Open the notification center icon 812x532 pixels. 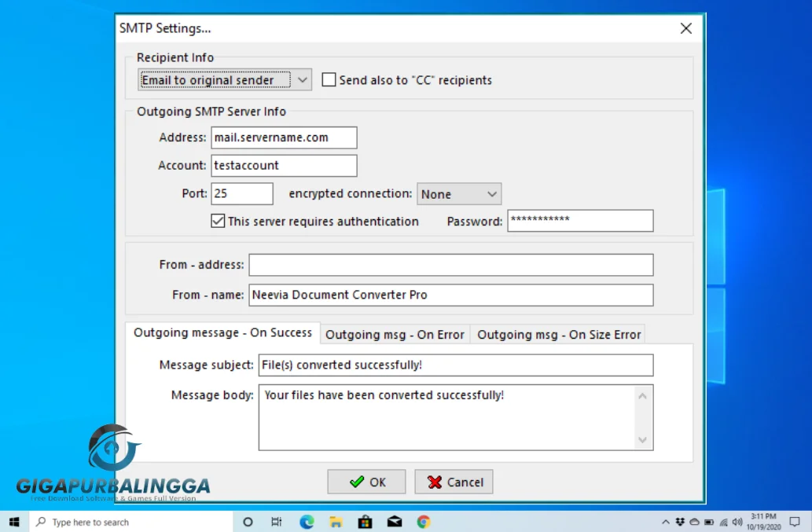click(x=795, y=522)
